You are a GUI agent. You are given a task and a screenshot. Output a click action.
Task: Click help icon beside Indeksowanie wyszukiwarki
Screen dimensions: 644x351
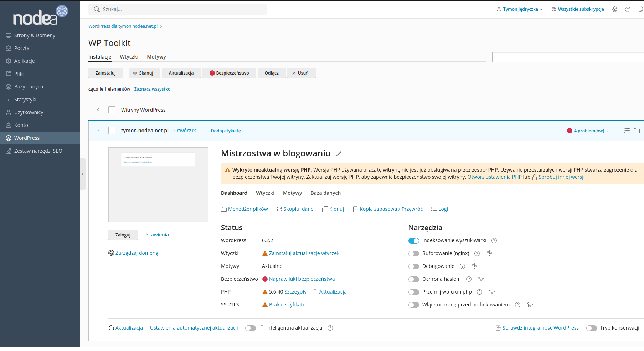(x=494, y=241)
